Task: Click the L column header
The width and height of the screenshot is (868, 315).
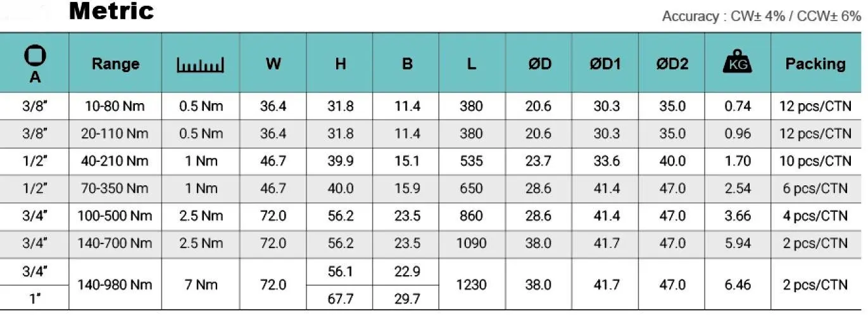Action: [x=471, y=64]
